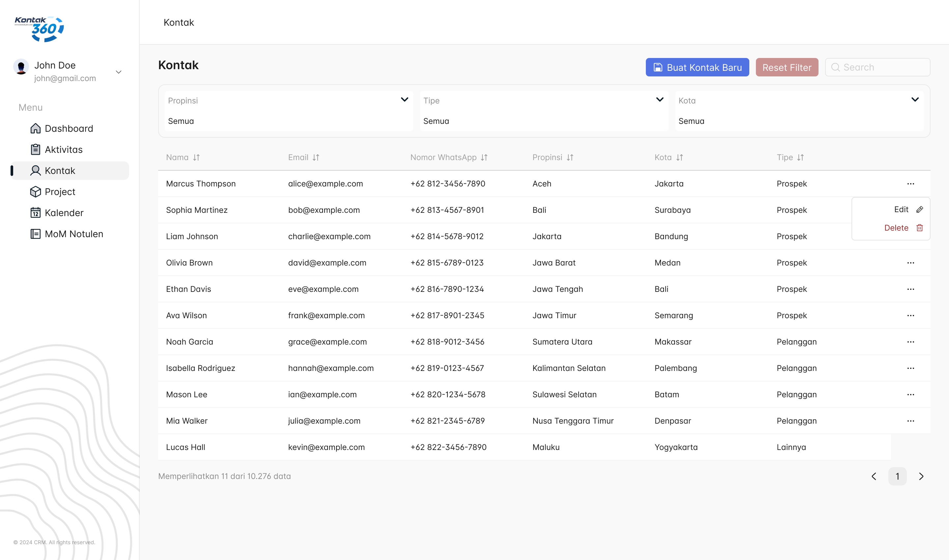Toggle the Tipe column sort order
The height and width of the screenshot is (560, 949).
pyautogui.click(x=801, y=157)
